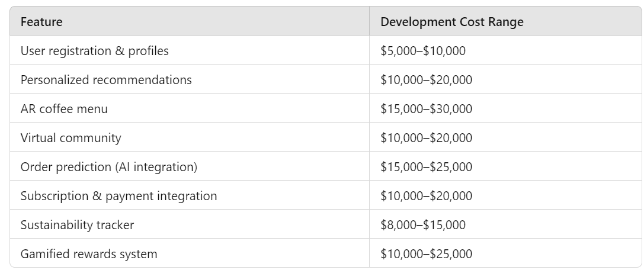This screenshot has width=644, height=273.
Task: Select the Virtual community feature cell
Action: 71,138
